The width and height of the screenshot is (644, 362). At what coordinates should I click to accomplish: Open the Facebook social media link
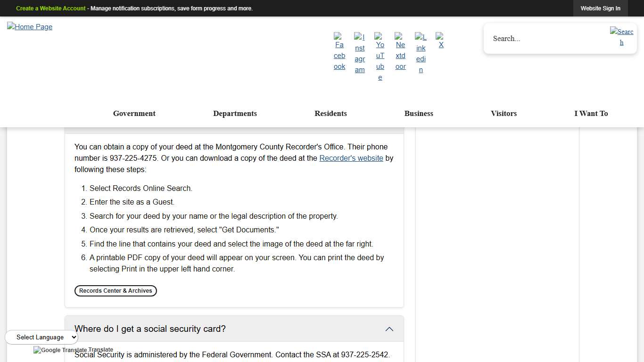click(339, 52)
